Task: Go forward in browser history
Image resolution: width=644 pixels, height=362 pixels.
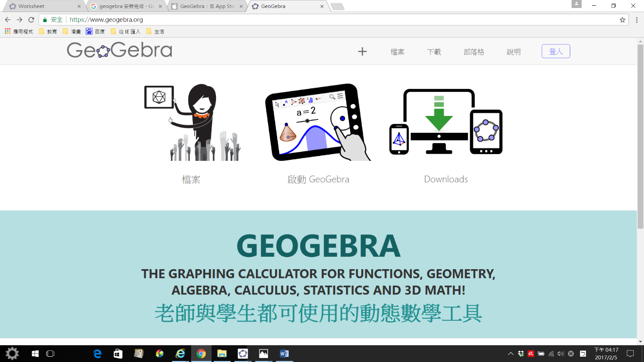Action: [x=19, y=20]
